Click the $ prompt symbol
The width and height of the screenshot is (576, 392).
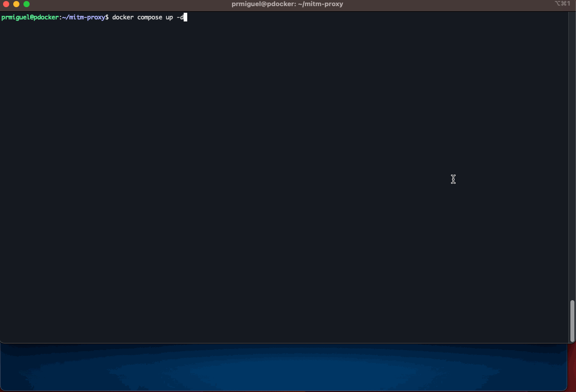click(x=107, y=17)
